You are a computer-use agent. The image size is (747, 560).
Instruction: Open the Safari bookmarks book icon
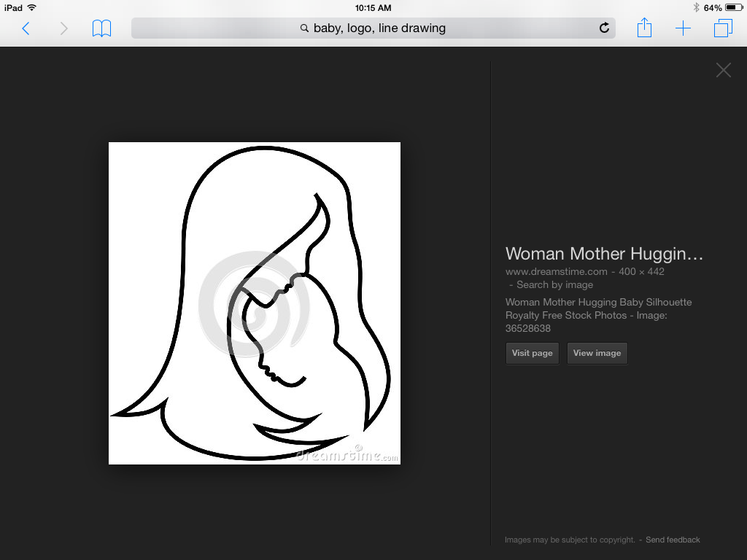tap(101, 28)
